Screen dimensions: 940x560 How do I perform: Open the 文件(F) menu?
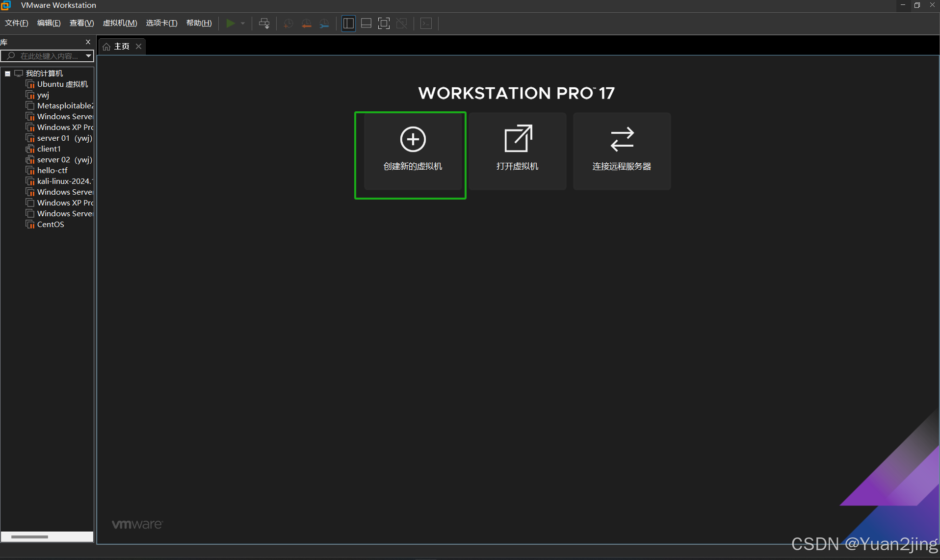[x=17, y=23]
